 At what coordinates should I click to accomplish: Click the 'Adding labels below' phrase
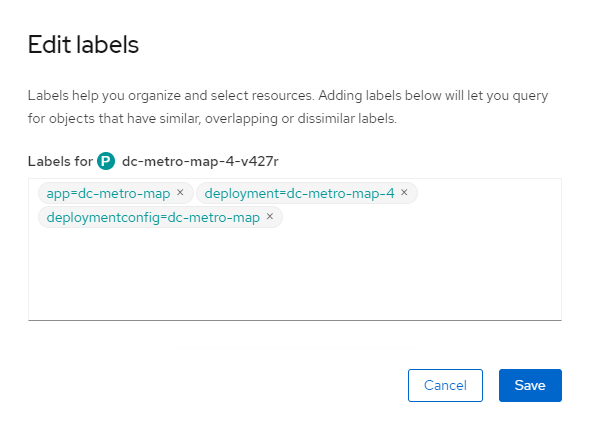380,96
